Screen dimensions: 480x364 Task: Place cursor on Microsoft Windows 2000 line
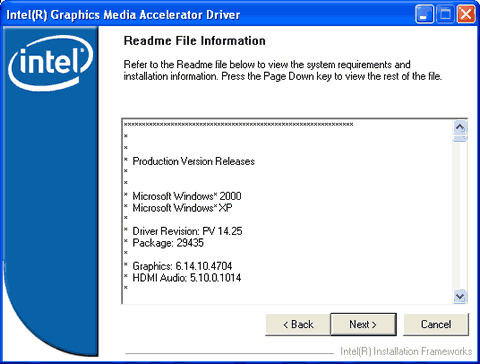(187, 196)
